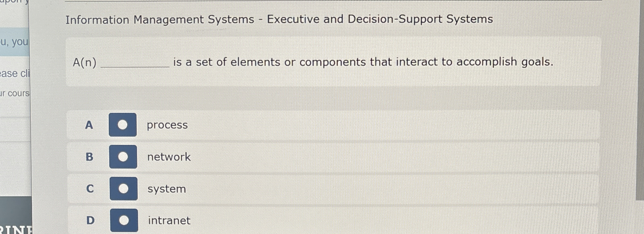This screenshot has width=644, height=234.
Task: Click the 'Information Management Systems' heading
Action: [x=158, y=19]
